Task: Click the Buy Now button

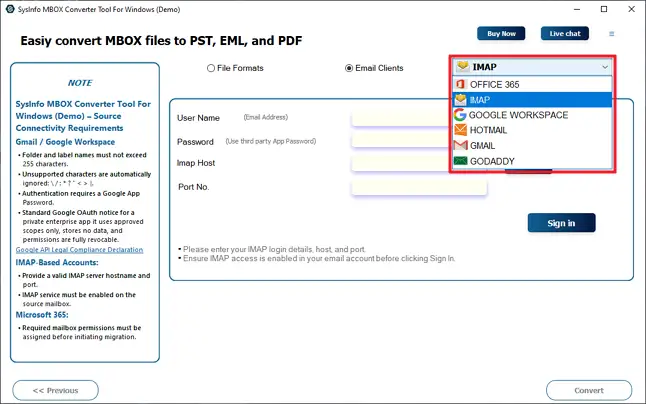Action: (x=501, y=33)
